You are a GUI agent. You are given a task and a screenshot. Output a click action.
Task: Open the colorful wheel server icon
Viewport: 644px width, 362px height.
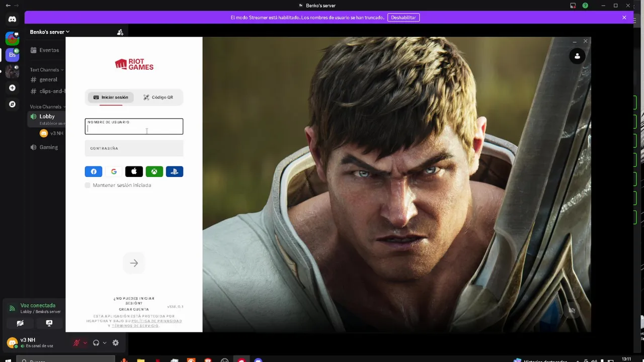click(x=12, y=38)
